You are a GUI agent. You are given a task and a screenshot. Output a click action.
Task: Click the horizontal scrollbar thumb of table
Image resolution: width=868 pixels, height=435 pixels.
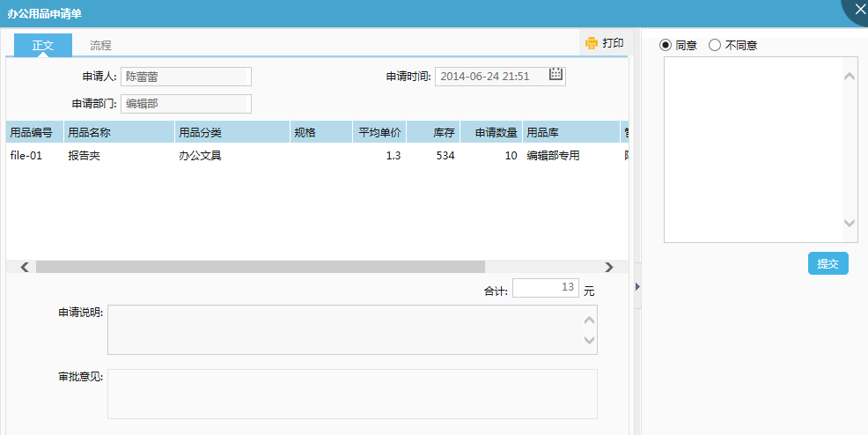point(260,267)
